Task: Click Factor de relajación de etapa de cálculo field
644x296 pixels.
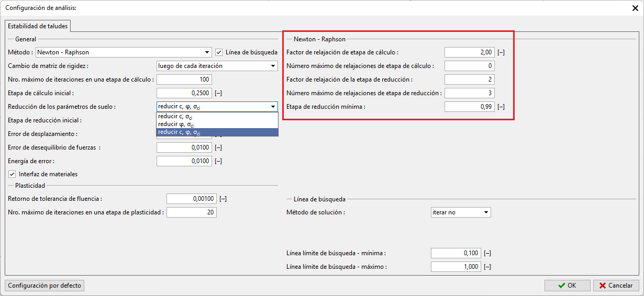Action: pos(469,52)
